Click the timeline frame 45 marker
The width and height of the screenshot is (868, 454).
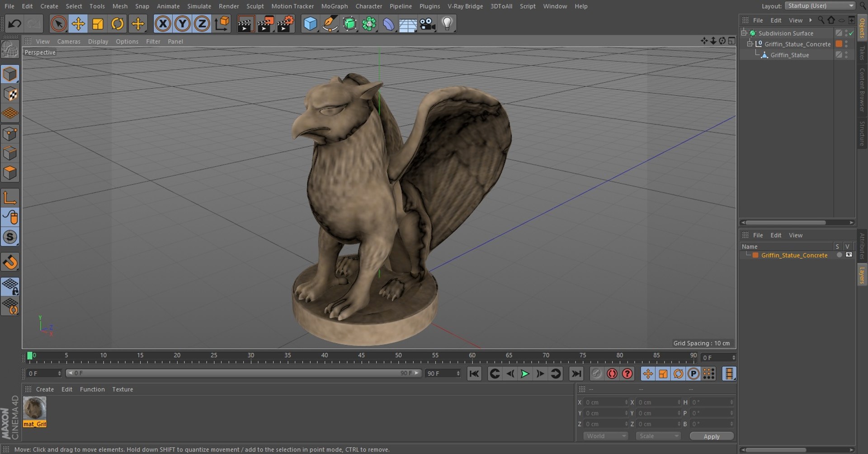tap(361, 356)
